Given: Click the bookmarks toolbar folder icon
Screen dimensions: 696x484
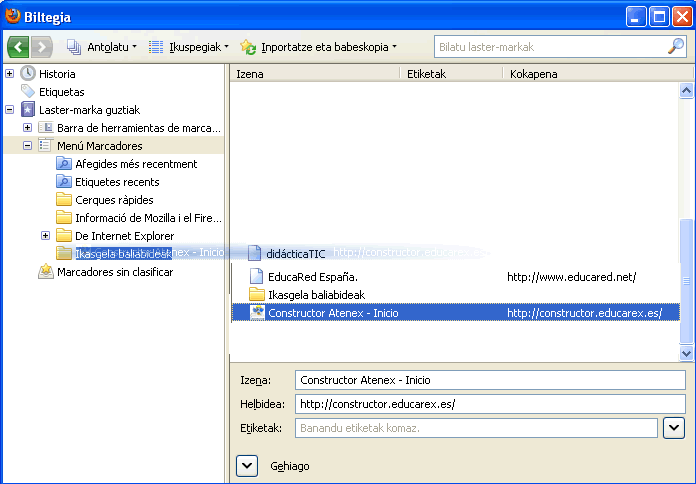Looking at the screenshot, I should 46,127.
